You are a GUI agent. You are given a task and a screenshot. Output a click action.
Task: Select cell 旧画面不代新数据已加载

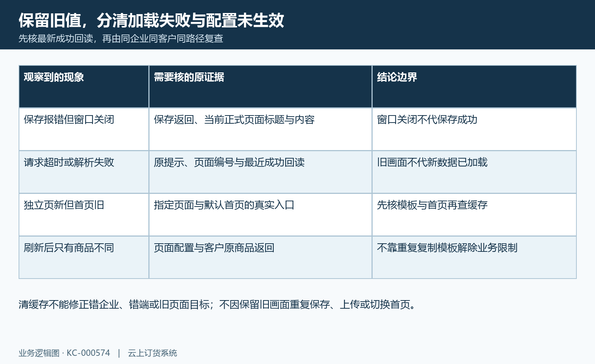click(474, 172)
